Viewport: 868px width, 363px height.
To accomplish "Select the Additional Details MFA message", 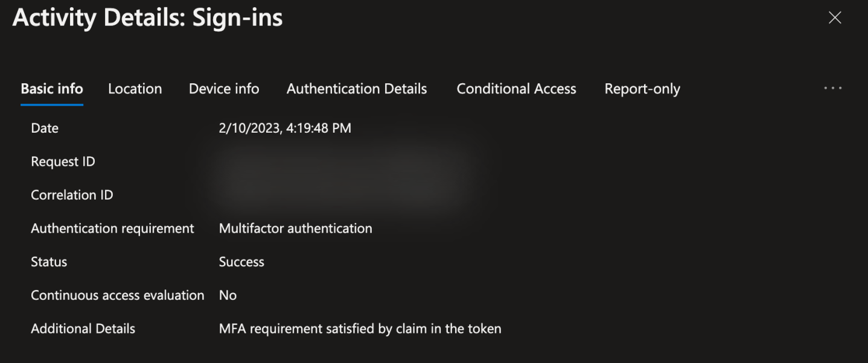I will point(360,329).
